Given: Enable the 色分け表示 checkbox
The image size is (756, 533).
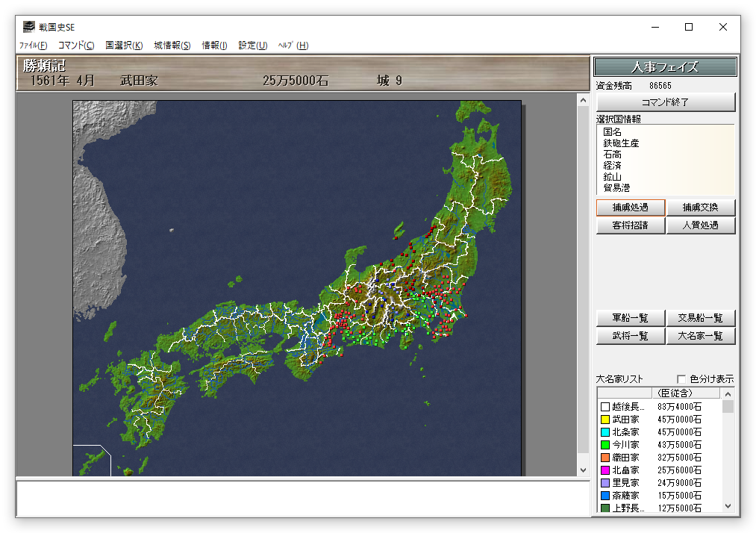Looking at the screenshot, I should (x=681, y=379).
